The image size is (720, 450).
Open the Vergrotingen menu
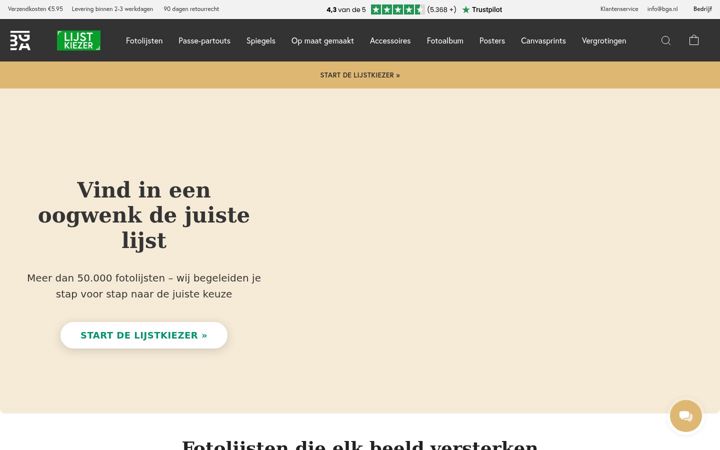tap(604, 41)
